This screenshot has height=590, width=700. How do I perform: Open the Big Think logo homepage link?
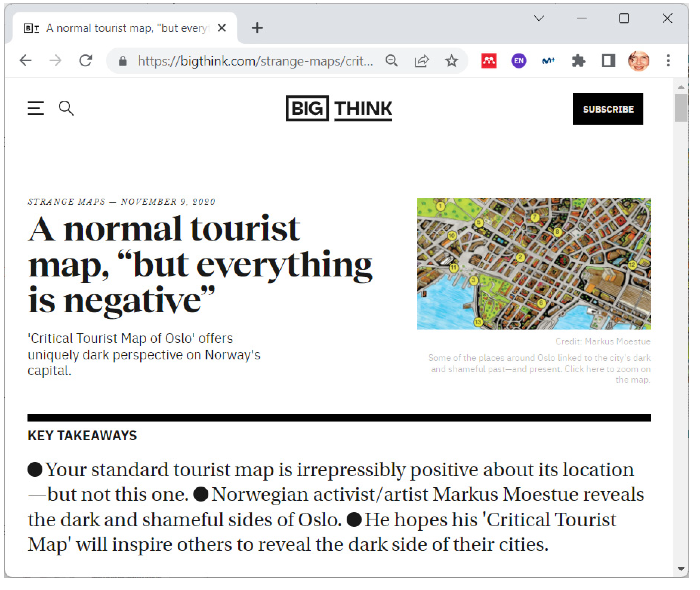tap(339, 109)
